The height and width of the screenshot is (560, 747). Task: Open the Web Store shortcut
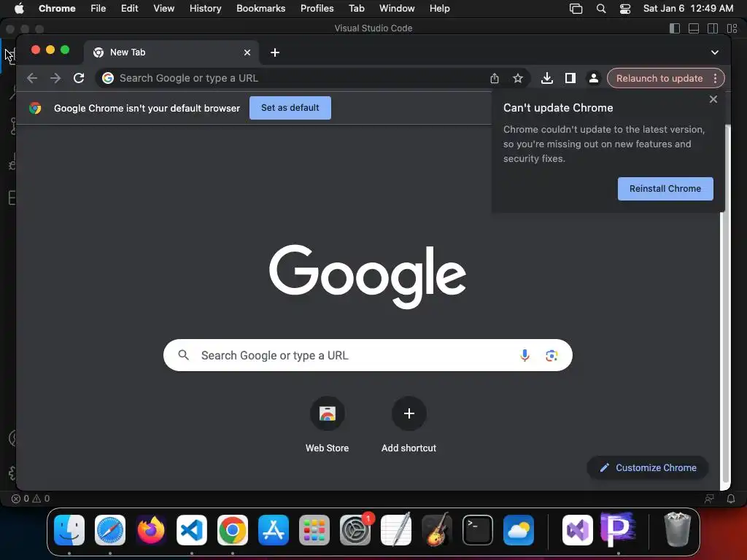click(x=328, y=425)
